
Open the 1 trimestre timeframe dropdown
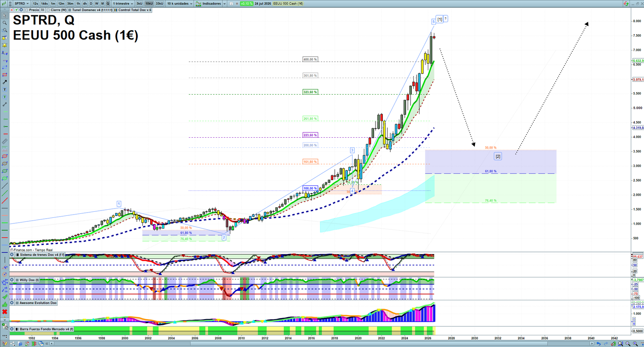click(123, 4)
